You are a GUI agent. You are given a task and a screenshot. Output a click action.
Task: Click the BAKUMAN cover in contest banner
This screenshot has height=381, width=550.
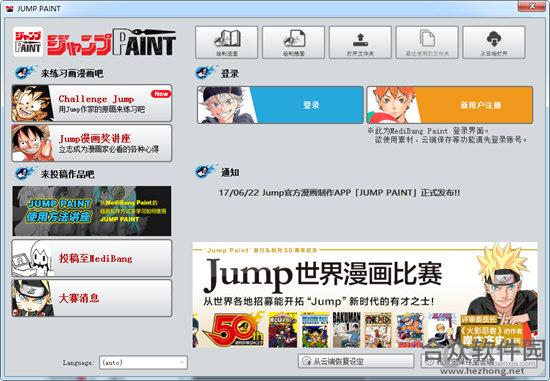coord(347,330)
